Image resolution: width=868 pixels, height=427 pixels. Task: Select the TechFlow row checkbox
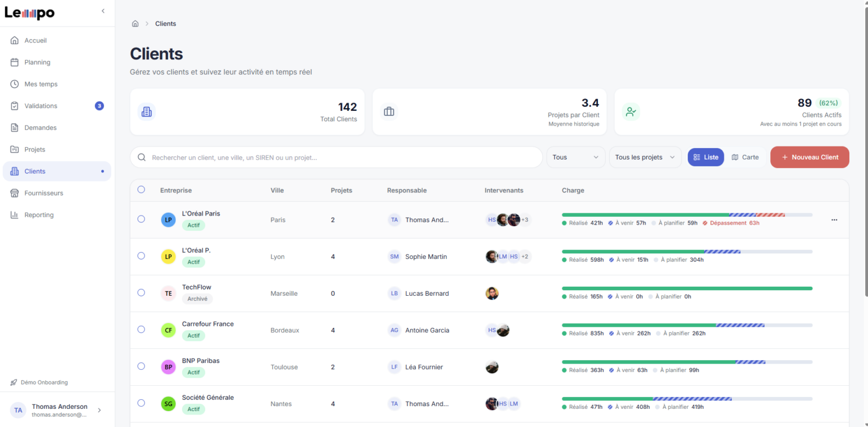tap(141, 292)
